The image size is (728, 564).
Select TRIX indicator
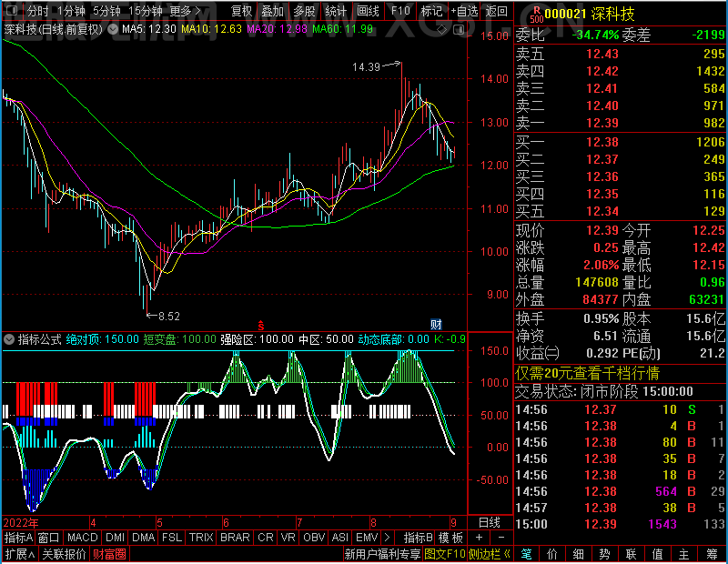click(201, 538)
